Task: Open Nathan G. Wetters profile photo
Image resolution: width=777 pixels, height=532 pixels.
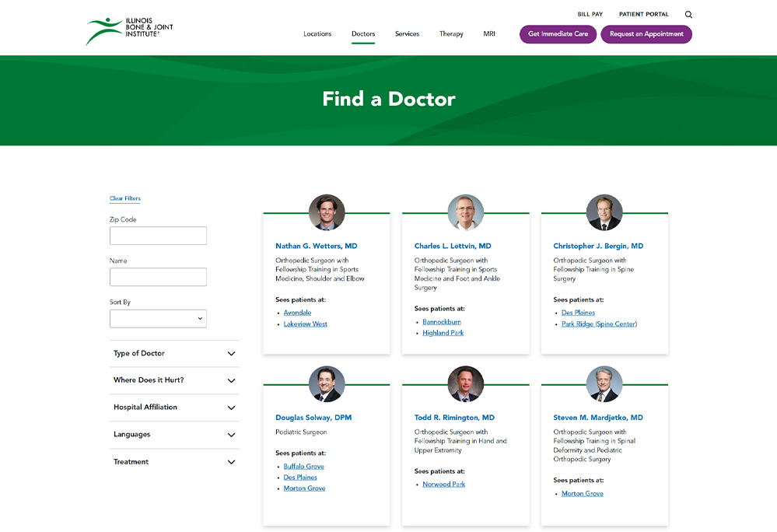Action: coord(327,212)
